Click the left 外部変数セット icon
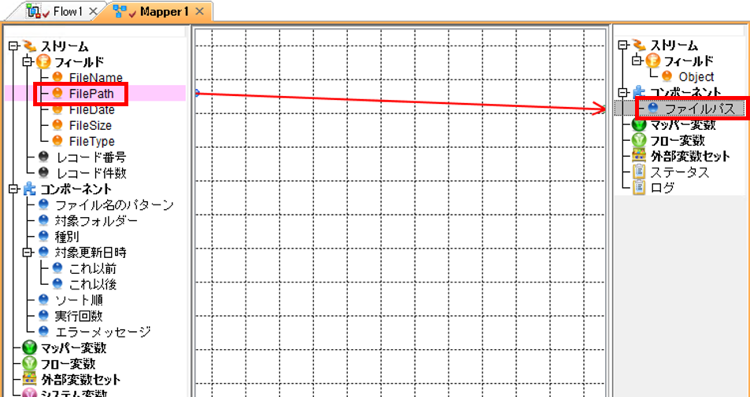This screenshot has width=750, height=397. pos(30,379)
